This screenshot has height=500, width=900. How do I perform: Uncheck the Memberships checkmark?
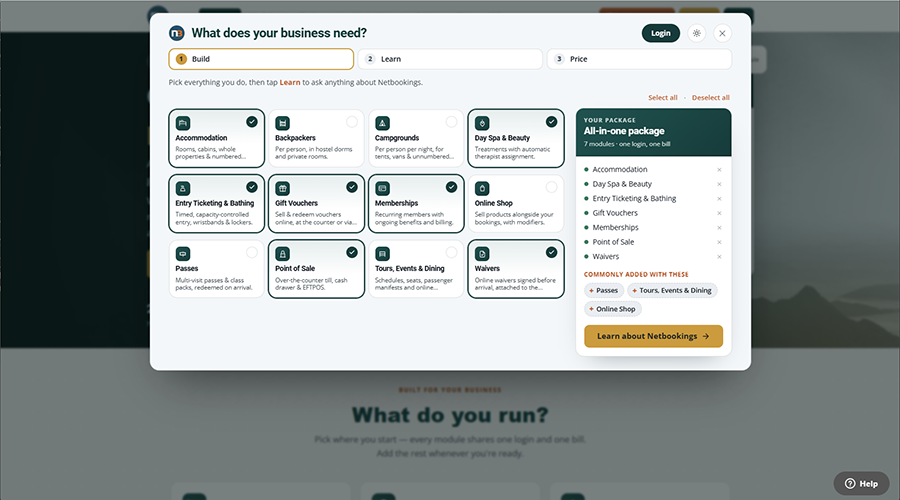point(452,187)
